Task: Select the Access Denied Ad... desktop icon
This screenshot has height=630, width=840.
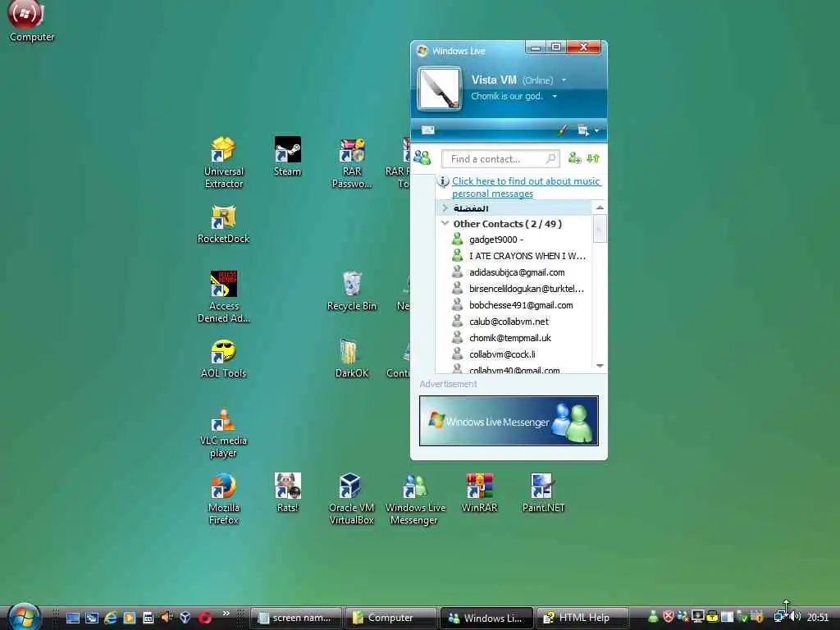Action: (x=223, y=297)
